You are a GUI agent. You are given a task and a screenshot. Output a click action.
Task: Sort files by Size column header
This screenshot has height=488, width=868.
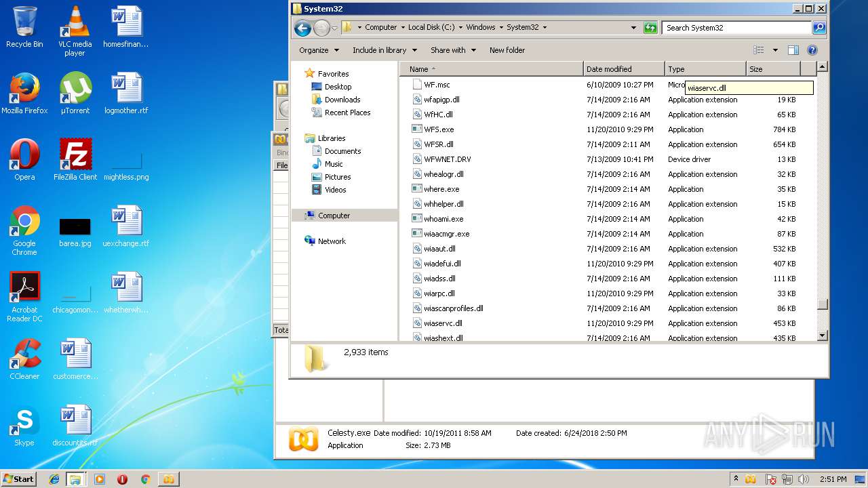[773, 69]
